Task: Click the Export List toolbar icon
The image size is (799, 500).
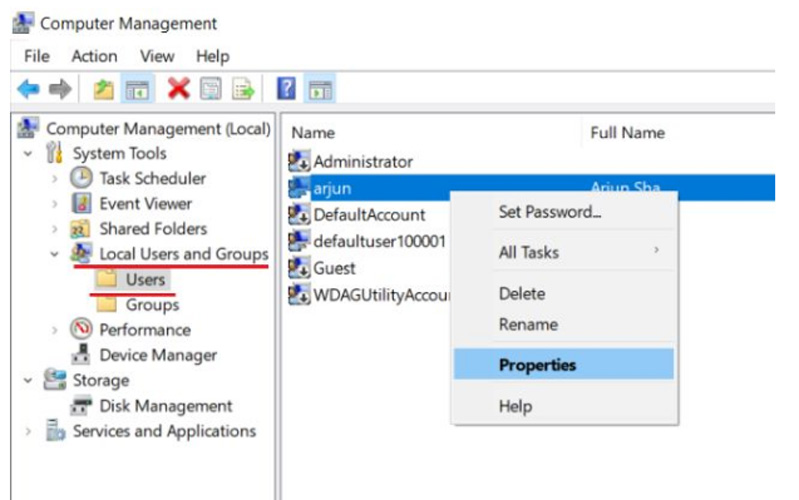Action: [243, 89]
